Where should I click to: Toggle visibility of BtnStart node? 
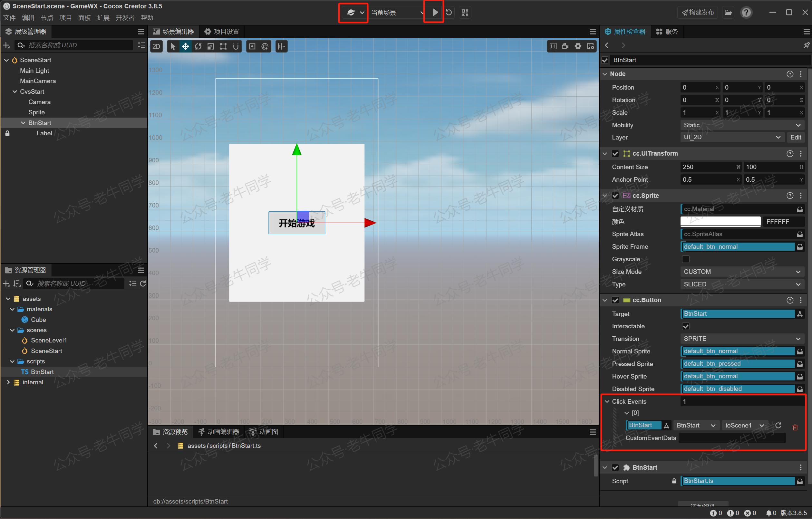(x=607, y=60)
